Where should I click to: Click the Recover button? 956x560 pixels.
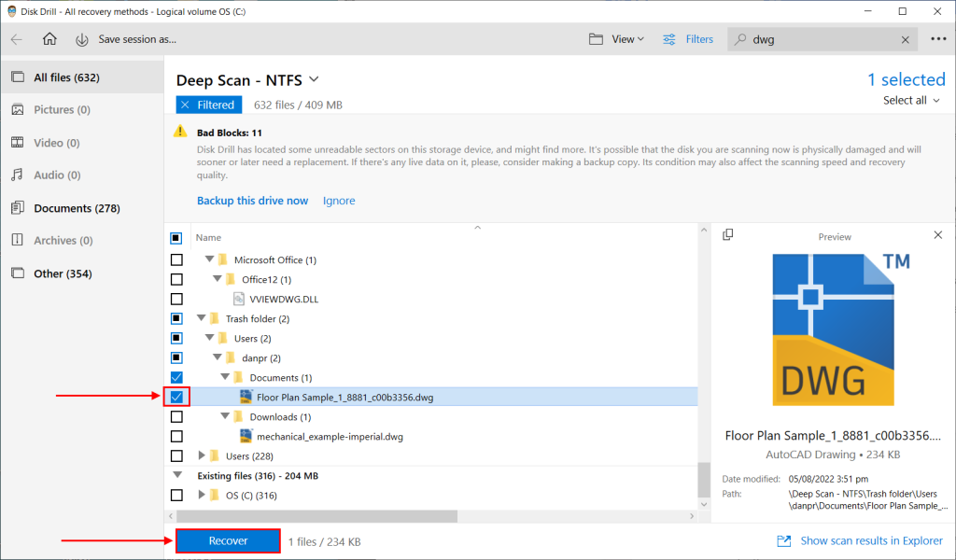pos(227,540)
